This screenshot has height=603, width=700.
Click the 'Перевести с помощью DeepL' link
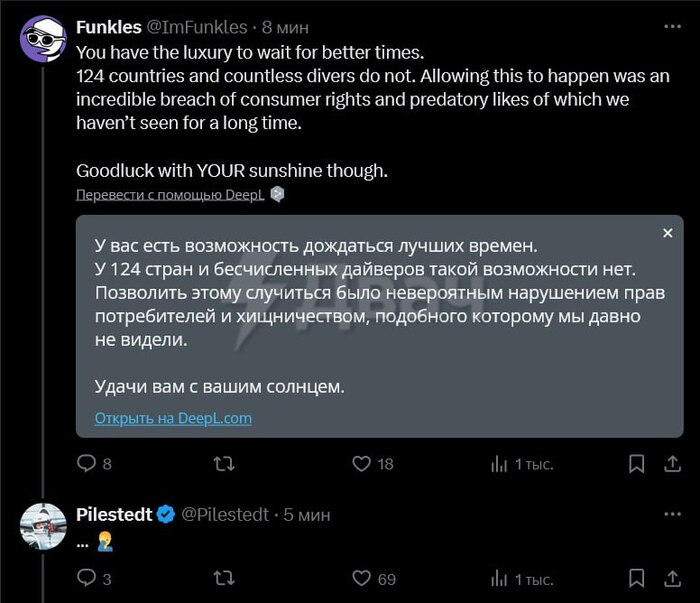point(171,195)
